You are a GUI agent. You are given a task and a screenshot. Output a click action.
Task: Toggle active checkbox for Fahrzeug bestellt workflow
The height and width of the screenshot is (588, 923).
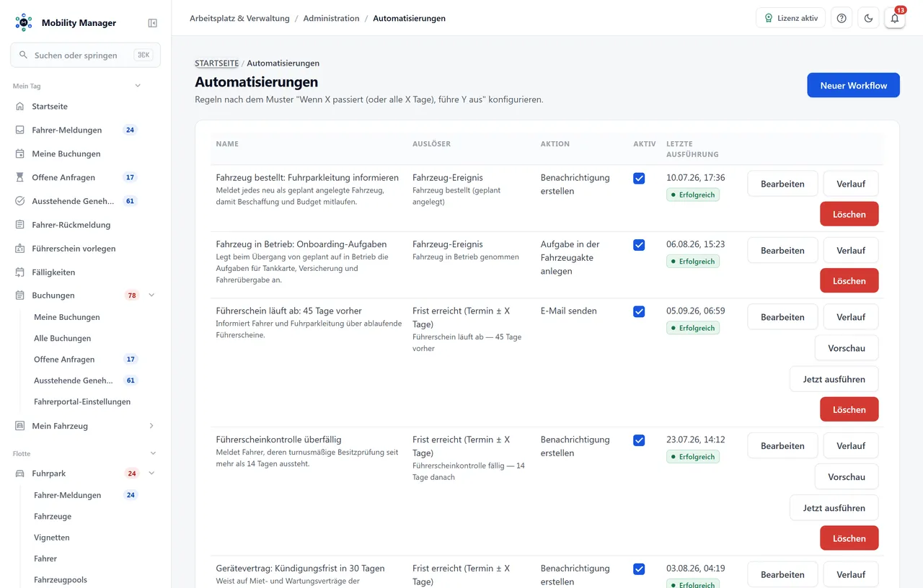tap(639, 178)
